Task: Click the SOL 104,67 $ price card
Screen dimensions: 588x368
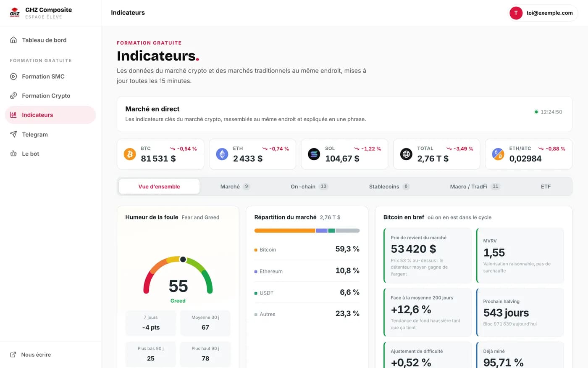Action: [x=345, y=154]
